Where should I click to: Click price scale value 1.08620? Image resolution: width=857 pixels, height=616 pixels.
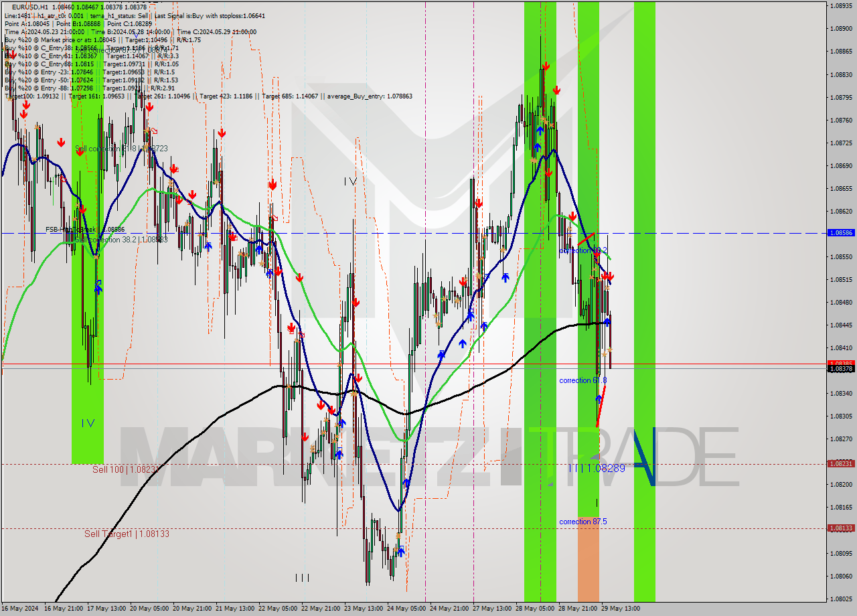click(x=841, y=212)
